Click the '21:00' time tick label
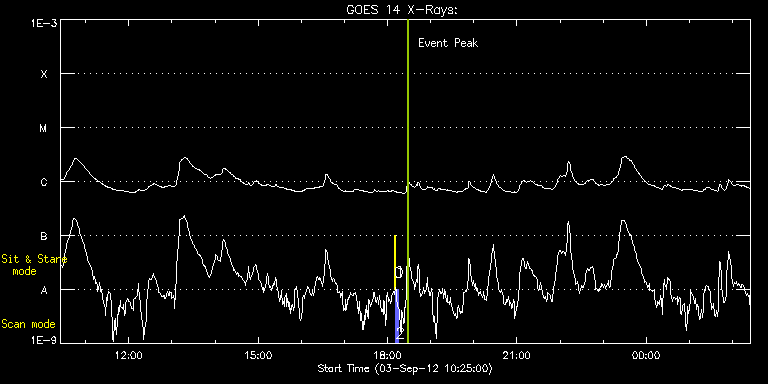The image size is (768, 384). pos(516,355)
